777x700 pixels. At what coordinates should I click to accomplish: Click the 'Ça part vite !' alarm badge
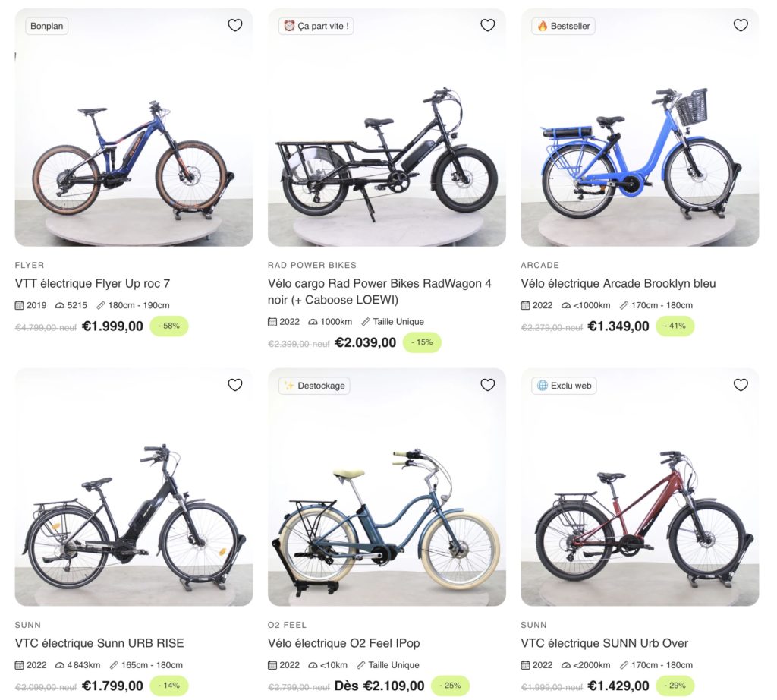tap(316, 26)
